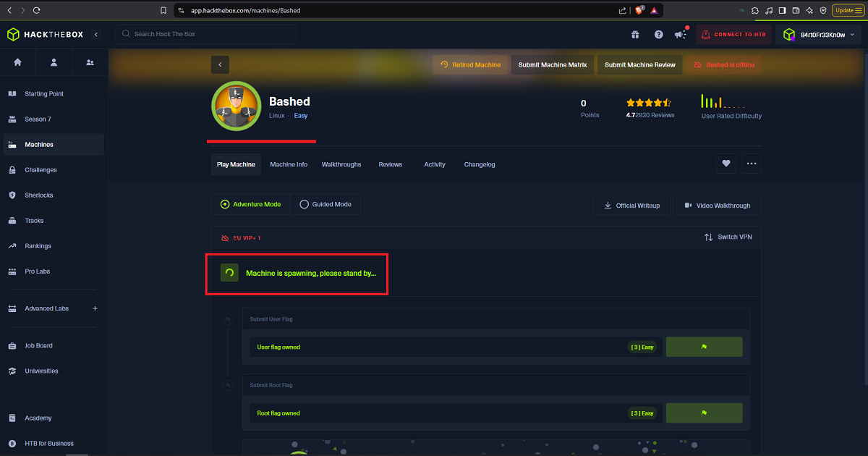Select the Play Machine tab
Viewport: 868px width, 456px height.
236,164
